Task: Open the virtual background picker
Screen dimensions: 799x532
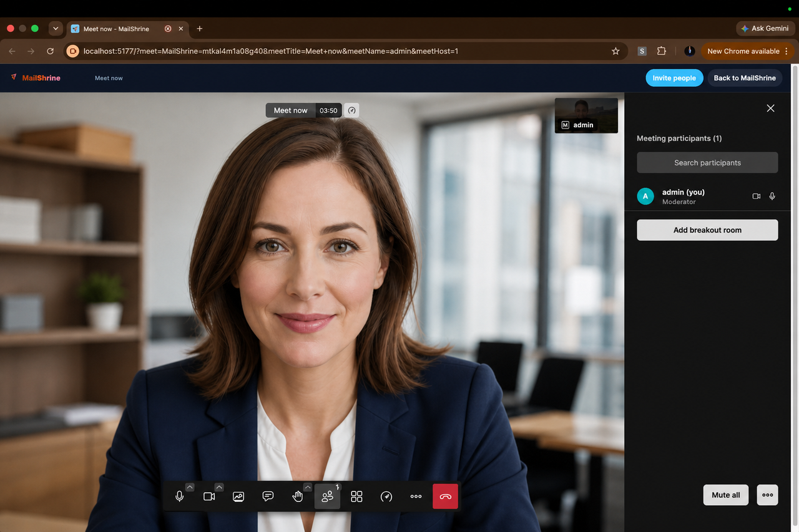Action: pyautogui.click(x=238, y=496)
